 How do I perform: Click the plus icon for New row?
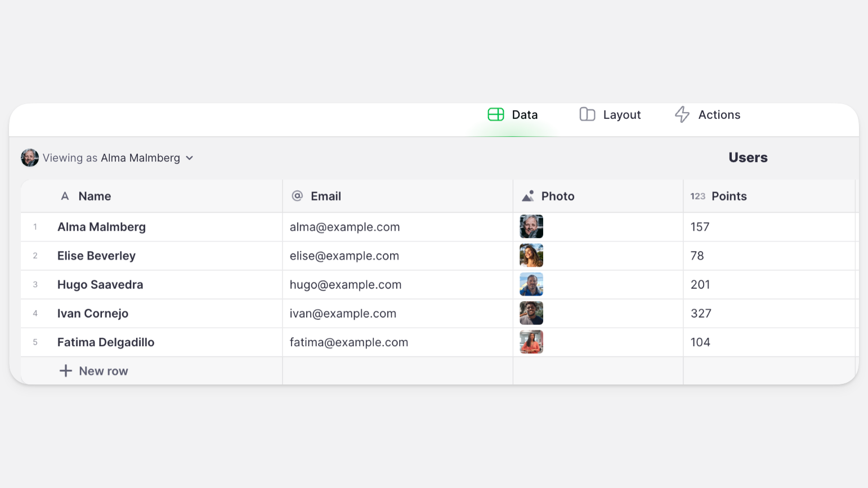coord(66,371)
